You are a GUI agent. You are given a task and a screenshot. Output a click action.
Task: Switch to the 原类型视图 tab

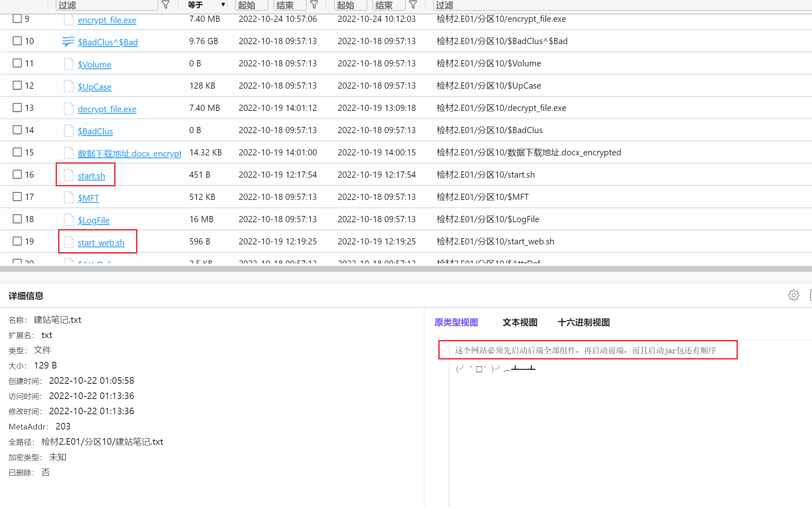click(456, 322)
